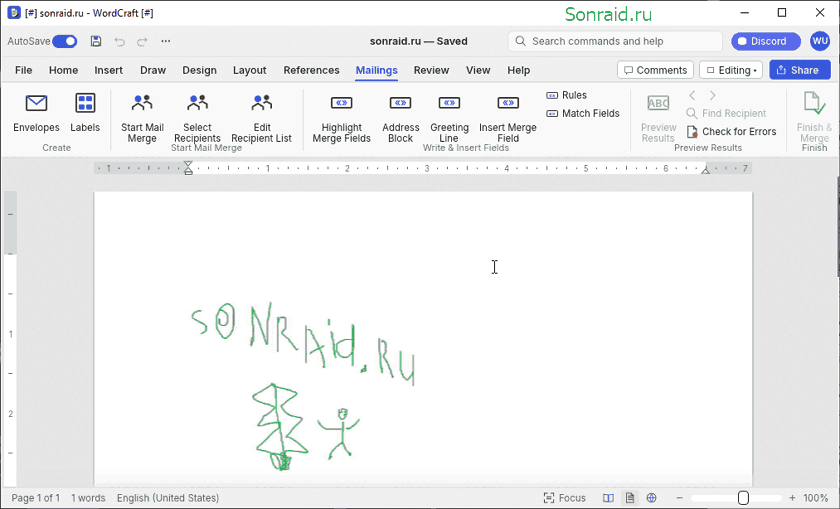Run Check for Errors
This screenshot has width=840, height=509.
731,131
